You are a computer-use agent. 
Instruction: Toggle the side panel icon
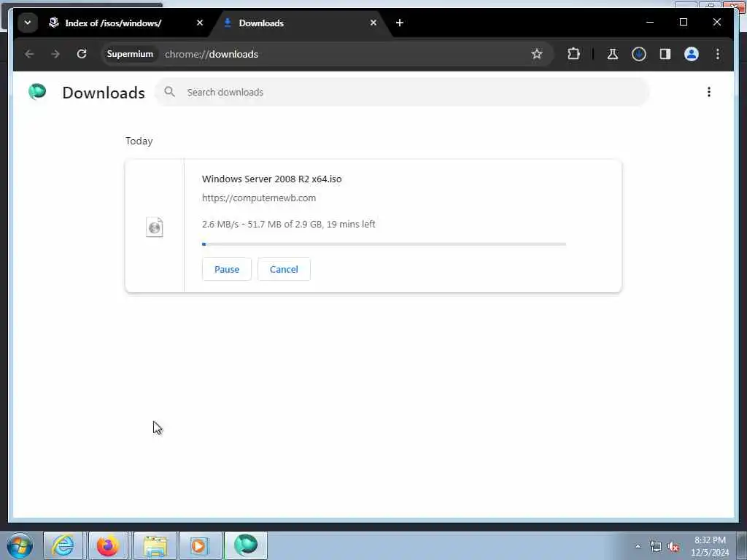665,54
